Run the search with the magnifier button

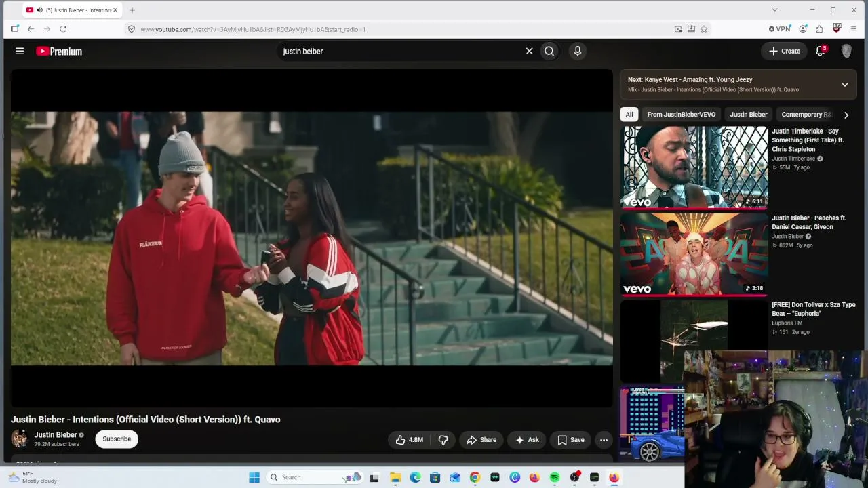click(549, 51)
